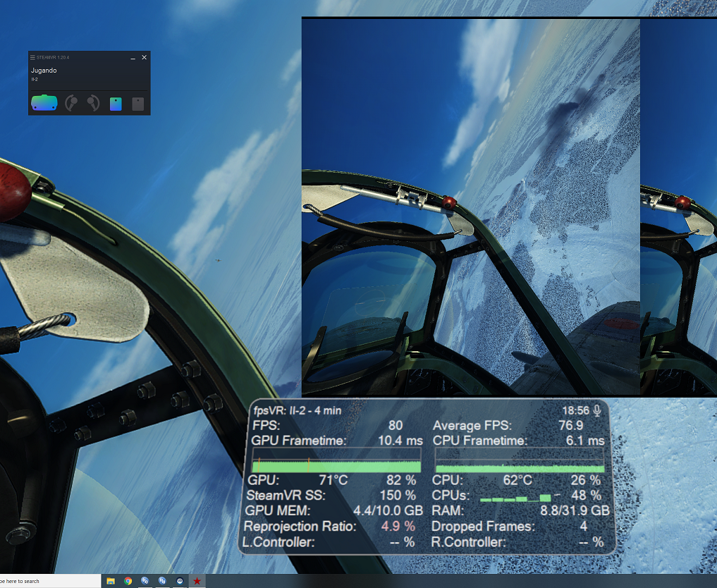
Task: Click the Reprojection Ratio '4.9 %' value
Action: [x=398, y=526]
